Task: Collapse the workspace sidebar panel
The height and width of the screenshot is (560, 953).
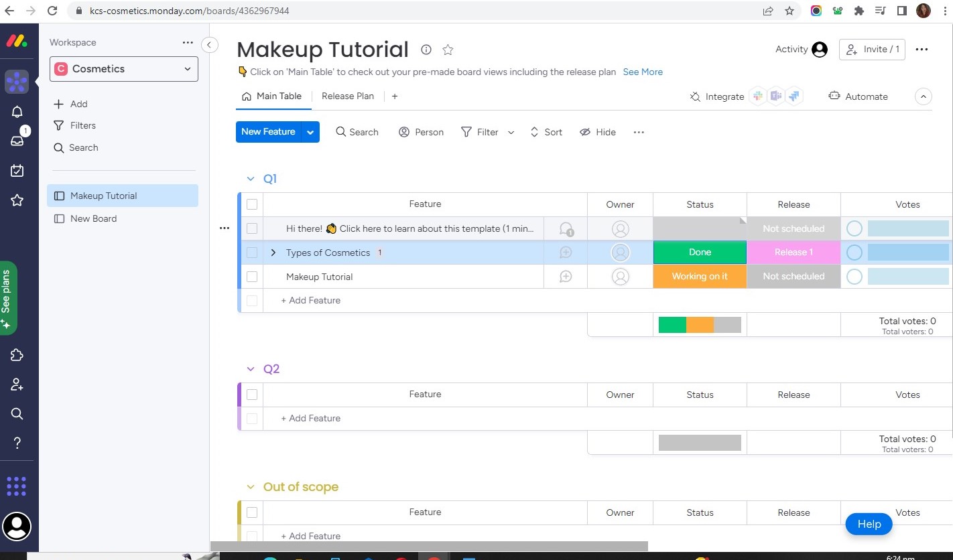Action: click(x=209, y=45)
